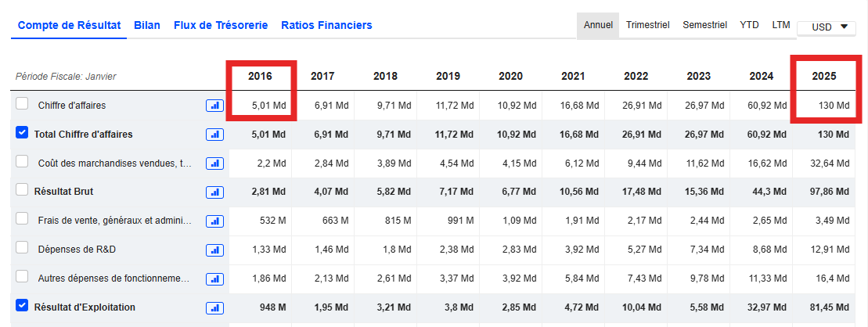The width and height of the screenshot is (868, 327).
Task: Open chart for Frais de vente row
Action: tap(214, 221)
